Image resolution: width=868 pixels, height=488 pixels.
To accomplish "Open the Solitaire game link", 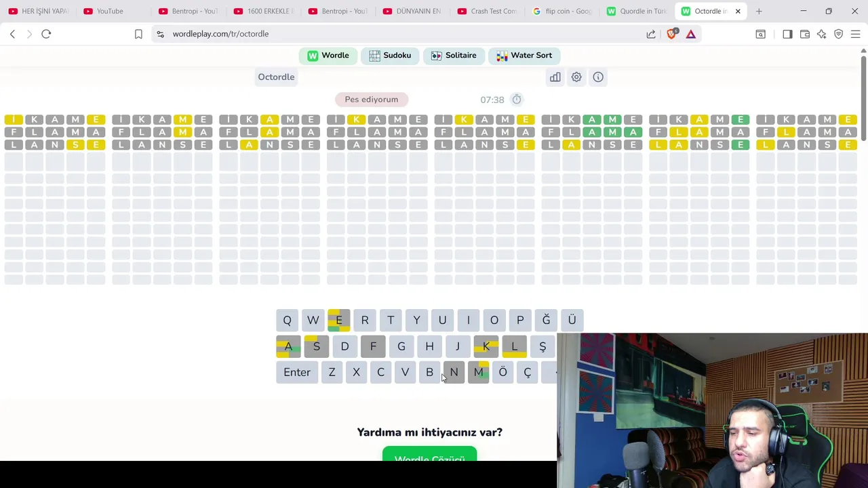I will (454, 56).
